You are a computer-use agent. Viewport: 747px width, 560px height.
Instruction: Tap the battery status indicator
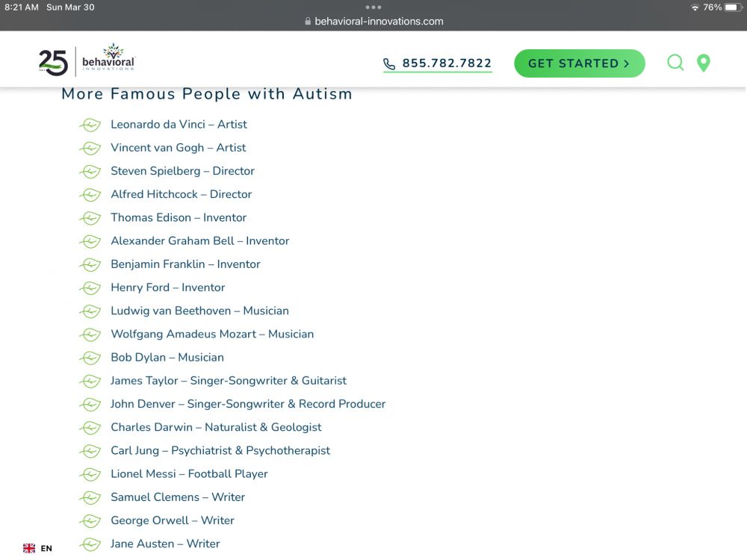coord(731,7)
